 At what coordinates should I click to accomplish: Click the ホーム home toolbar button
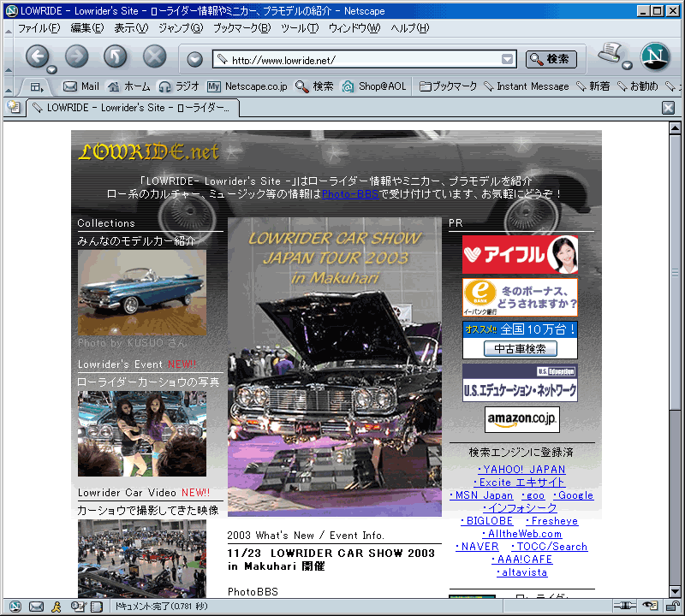128,86
